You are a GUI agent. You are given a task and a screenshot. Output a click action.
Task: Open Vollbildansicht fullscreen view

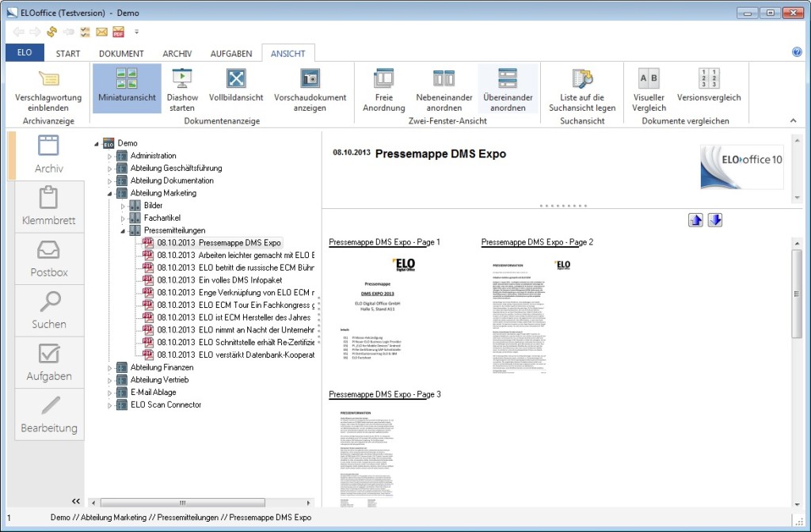[236, 79]
